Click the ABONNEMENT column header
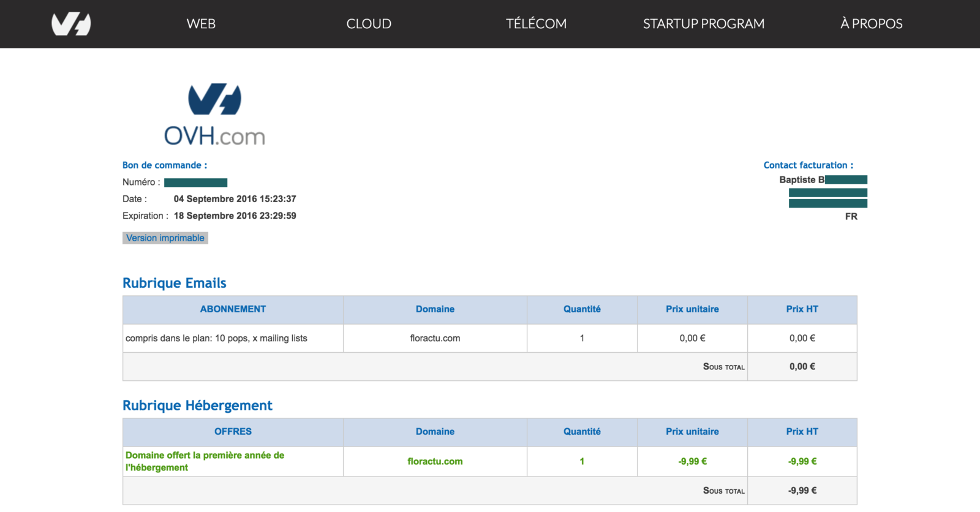This screenshot has width=980, height=512. point(233,309)
